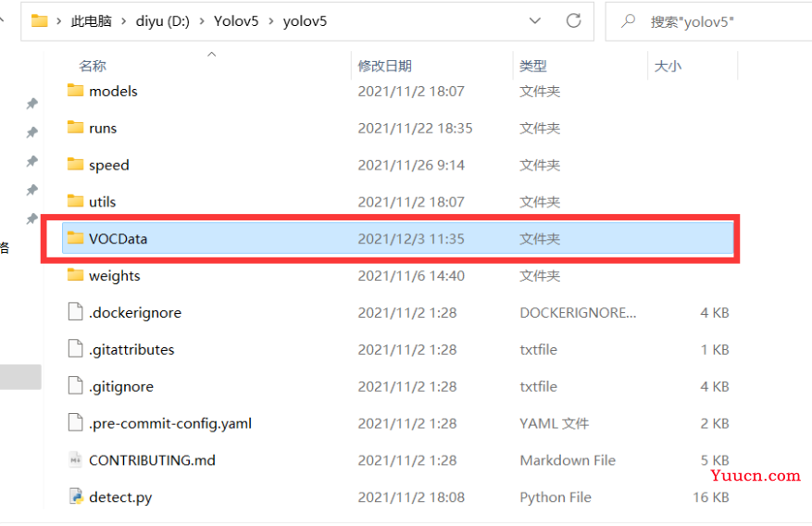Click Markdown File type of CONTRIBUTING.md
Viewport: 812px width, 526px height.
click(x=568, y=460)
